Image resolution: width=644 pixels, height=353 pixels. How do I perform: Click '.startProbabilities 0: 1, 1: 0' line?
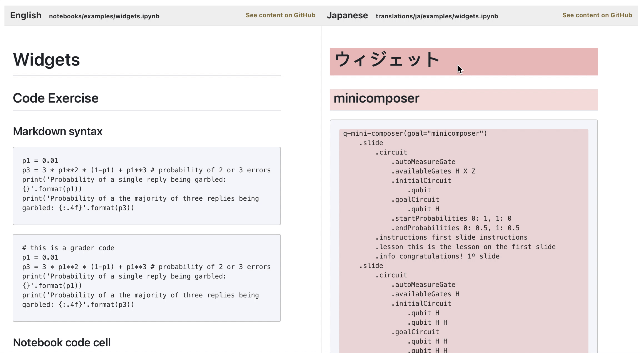coord(451,218)
